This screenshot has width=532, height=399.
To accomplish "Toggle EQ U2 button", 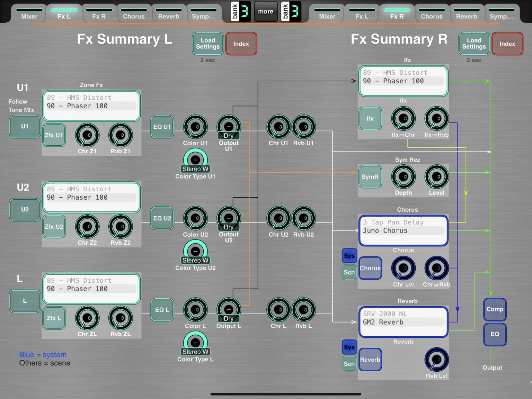I will 162,218.
